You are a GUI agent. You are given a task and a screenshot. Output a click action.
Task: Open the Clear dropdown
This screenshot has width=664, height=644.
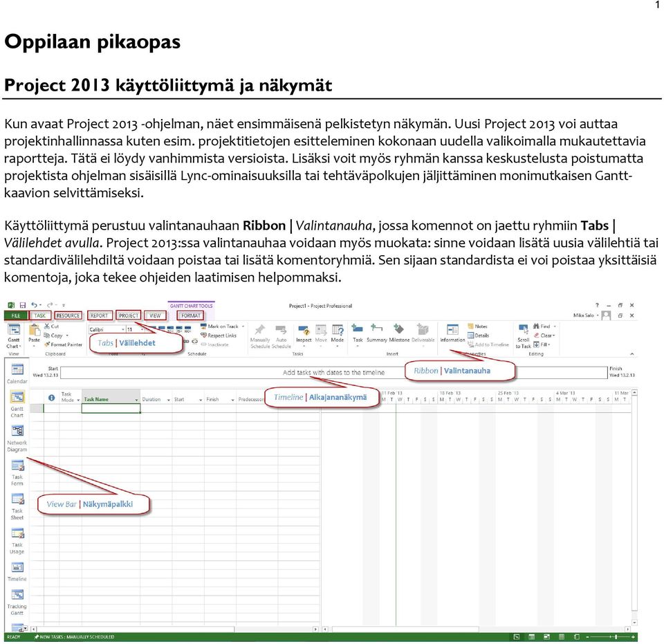click(544, 335)
